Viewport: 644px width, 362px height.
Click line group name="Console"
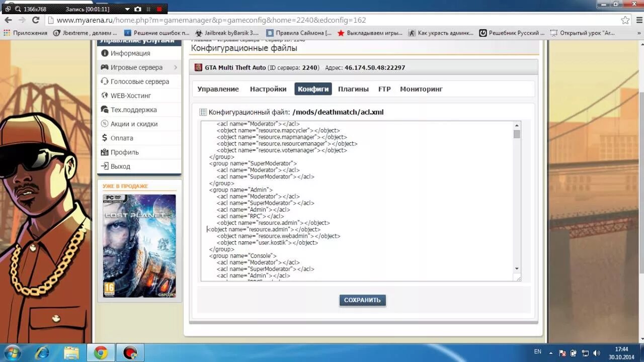point(243,256)
